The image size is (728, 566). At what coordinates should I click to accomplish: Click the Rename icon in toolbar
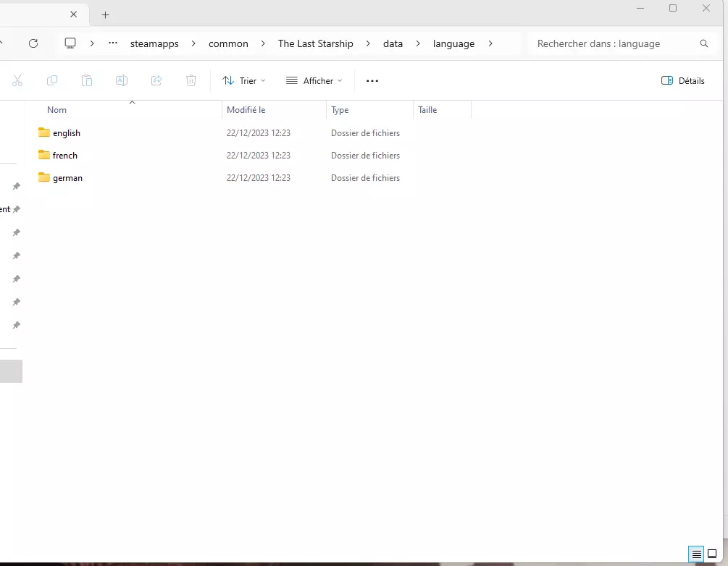pyautogui.click(x=122, y=81)
